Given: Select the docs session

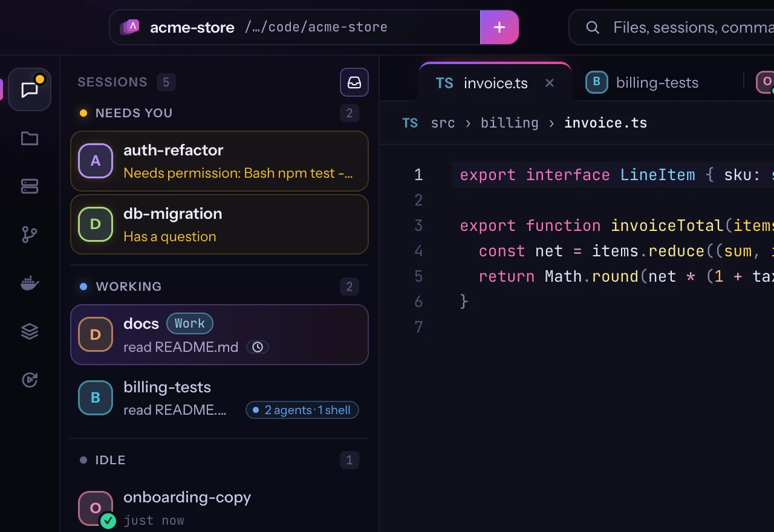Looking at the screenshot, I should [x=220, y=334].
